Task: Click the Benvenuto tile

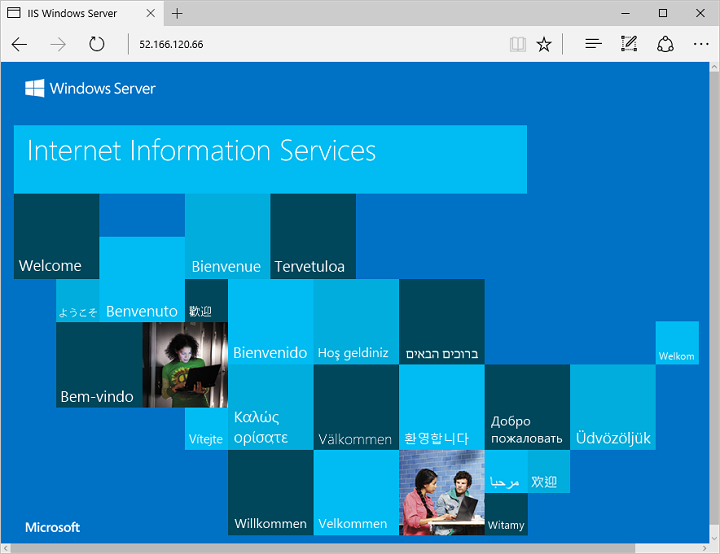Action: (142, 279)
